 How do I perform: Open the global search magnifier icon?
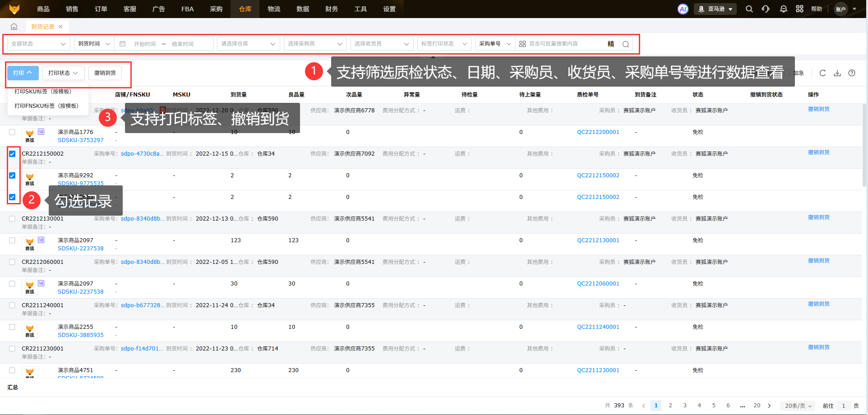tap(749, 9)
